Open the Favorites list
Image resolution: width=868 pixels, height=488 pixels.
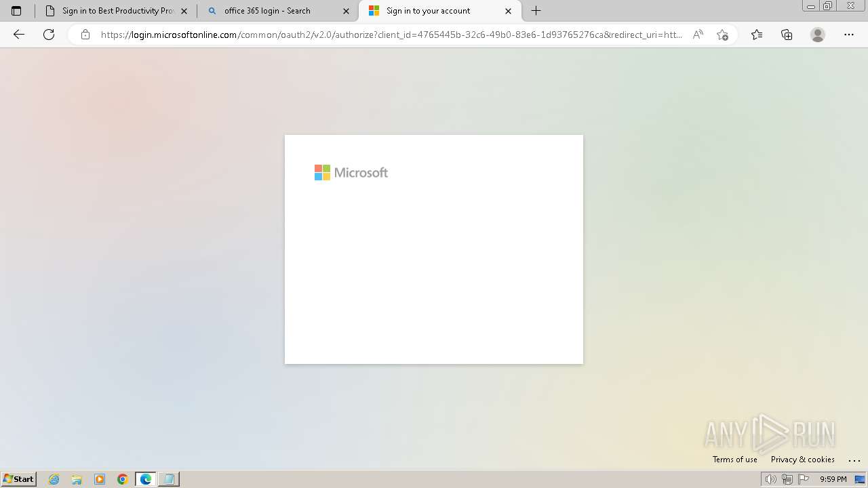tap(757, 35)
